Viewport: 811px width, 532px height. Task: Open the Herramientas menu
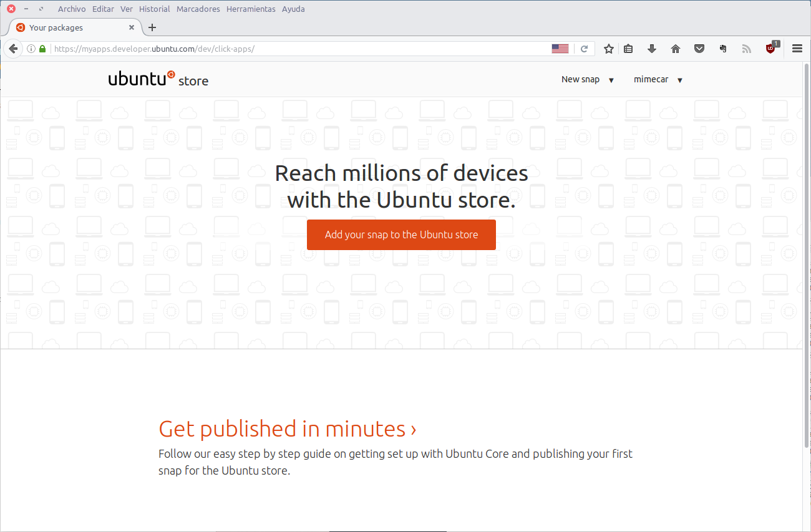[251, 9]
